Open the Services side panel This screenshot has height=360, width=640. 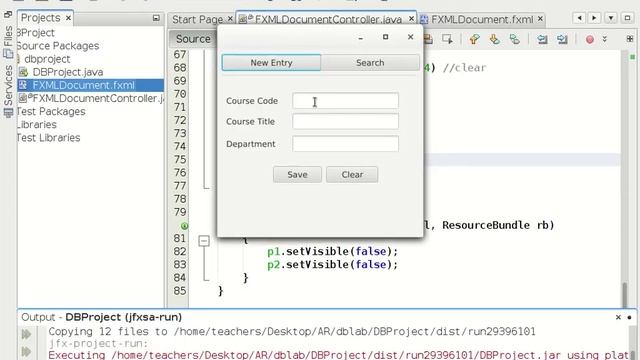8,91
